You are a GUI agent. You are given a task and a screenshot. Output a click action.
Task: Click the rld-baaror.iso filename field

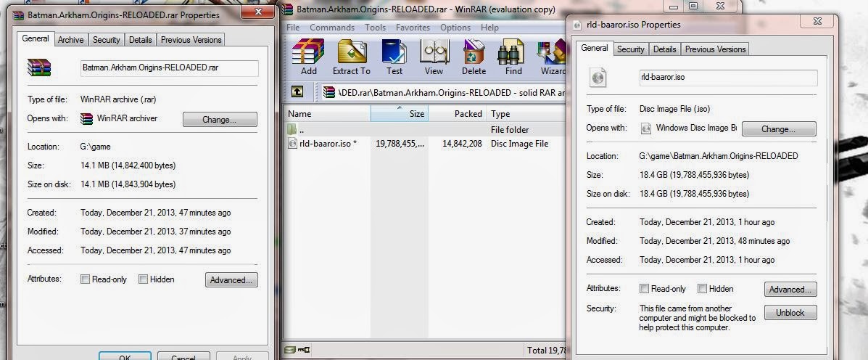click(729, 78)
